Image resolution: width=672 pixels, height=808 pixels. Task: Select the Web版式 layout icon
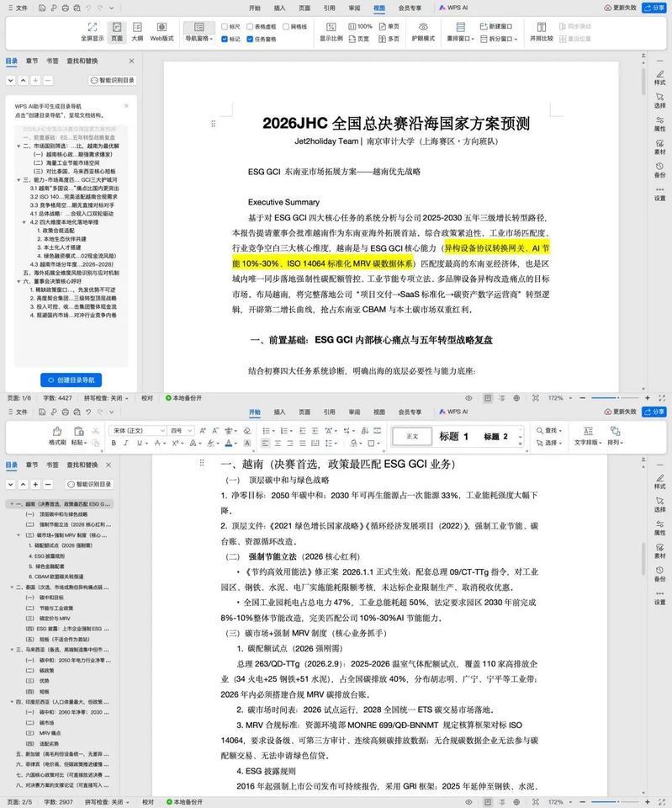[161, 31]
